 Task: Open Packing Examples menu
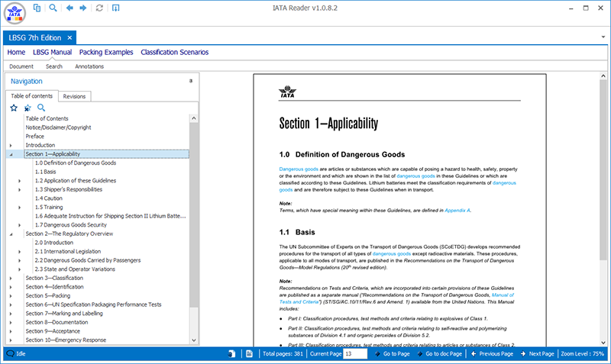106,52
